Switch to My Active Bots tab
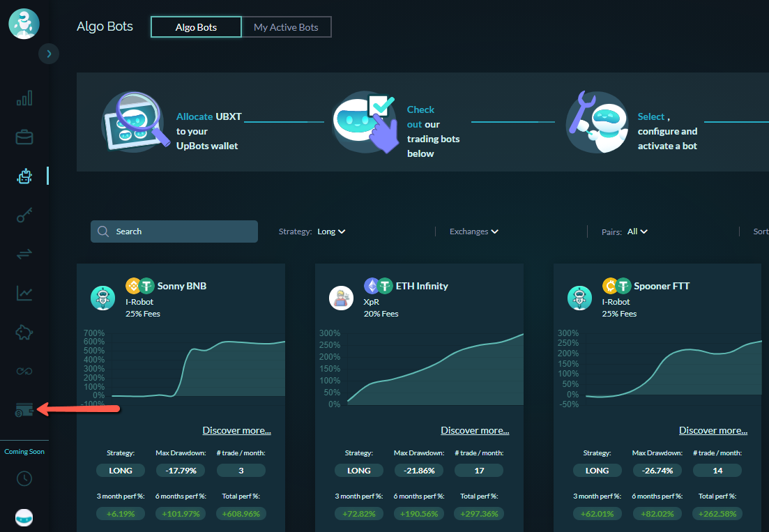The width and height of the screenshot is (769, 532). pyautogui.click(x=286, y=27)
